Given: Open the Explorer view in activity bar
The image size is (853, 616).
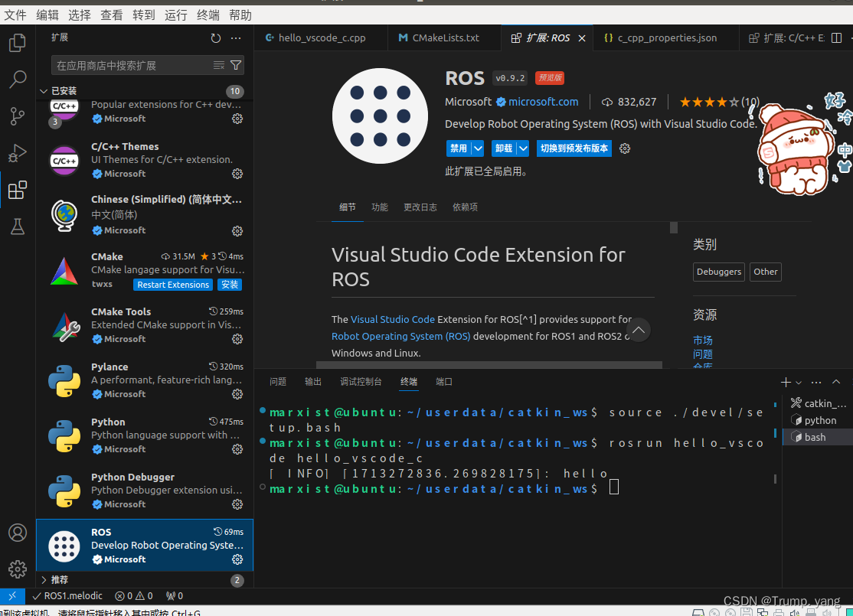Looking at the screenshot, I should point(18,42).
